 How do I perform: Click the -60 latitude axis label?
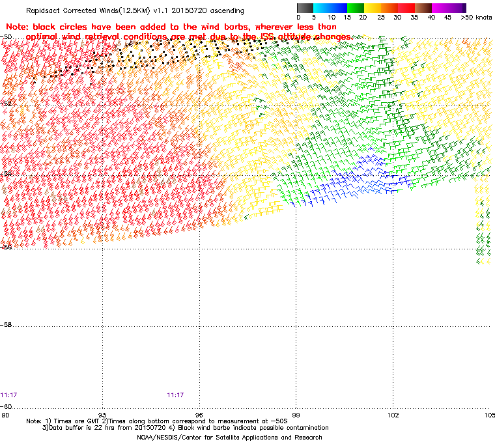[6, 407]
